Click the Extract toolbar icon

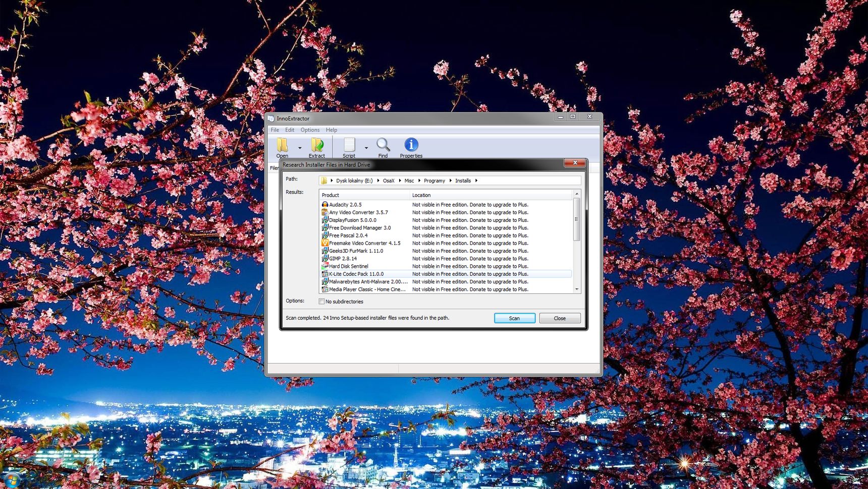pyautogui.click(x=317, y=145)
